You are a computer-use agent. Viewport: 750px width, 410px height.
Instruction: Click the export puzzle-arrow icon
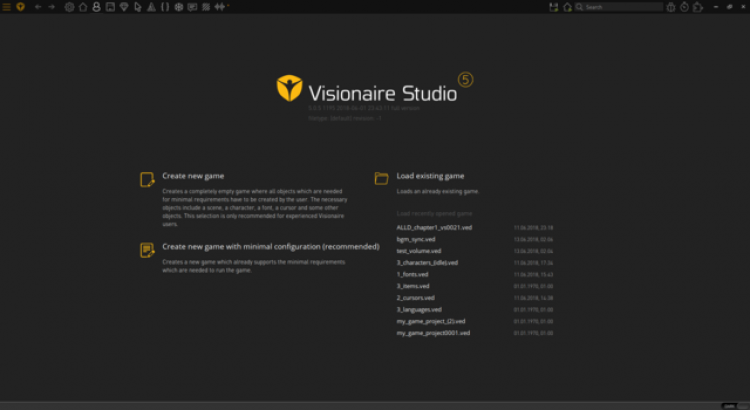pos(698,7)
